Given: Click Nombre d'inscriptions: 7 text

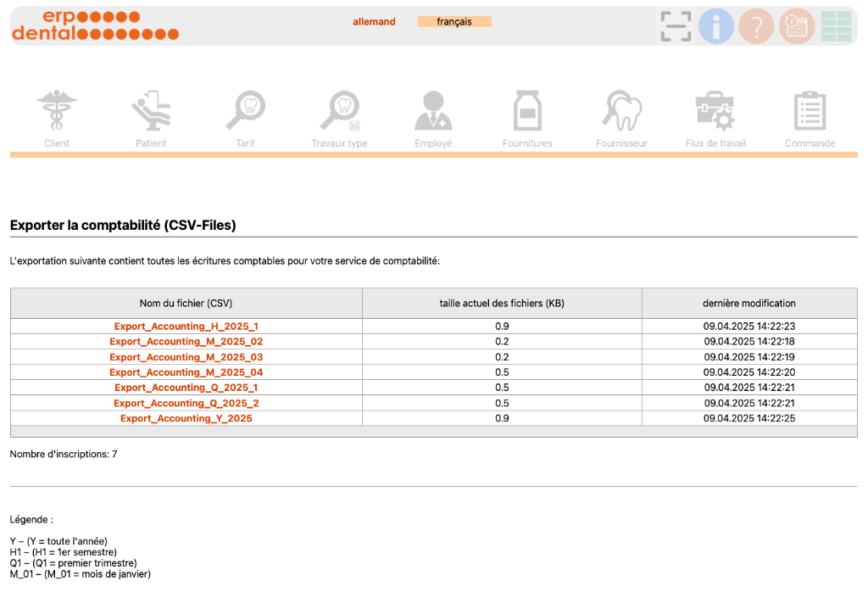Looking at the screenshot, I should 64,454.
